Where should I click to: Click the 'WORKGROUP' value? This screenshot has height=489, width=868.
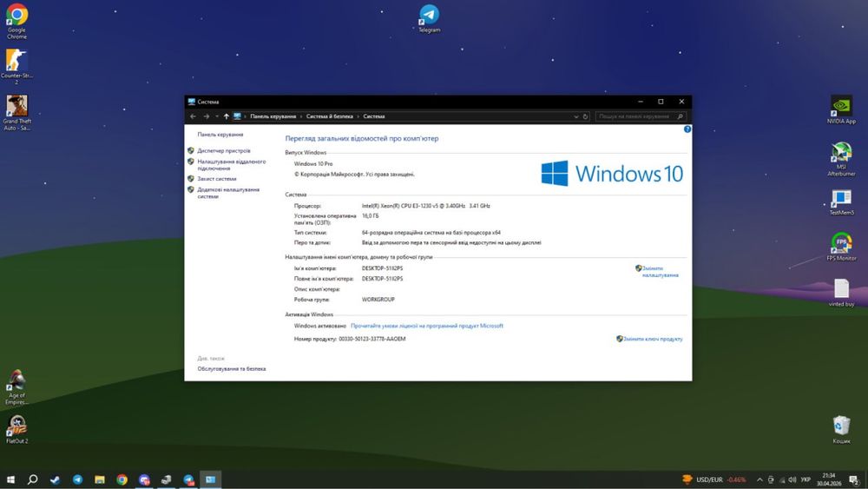pos(378,300)
